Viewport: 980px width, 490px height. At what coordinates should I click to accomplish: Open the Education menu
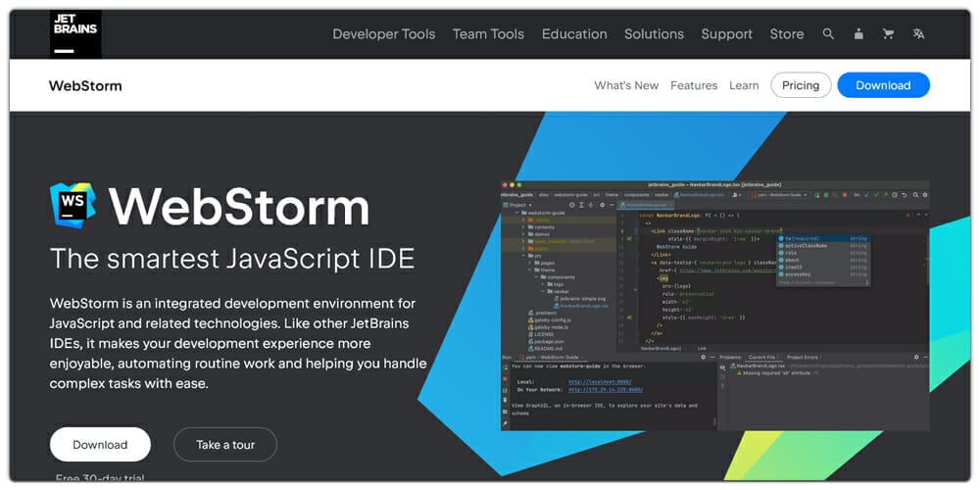(x=574, y=34)
